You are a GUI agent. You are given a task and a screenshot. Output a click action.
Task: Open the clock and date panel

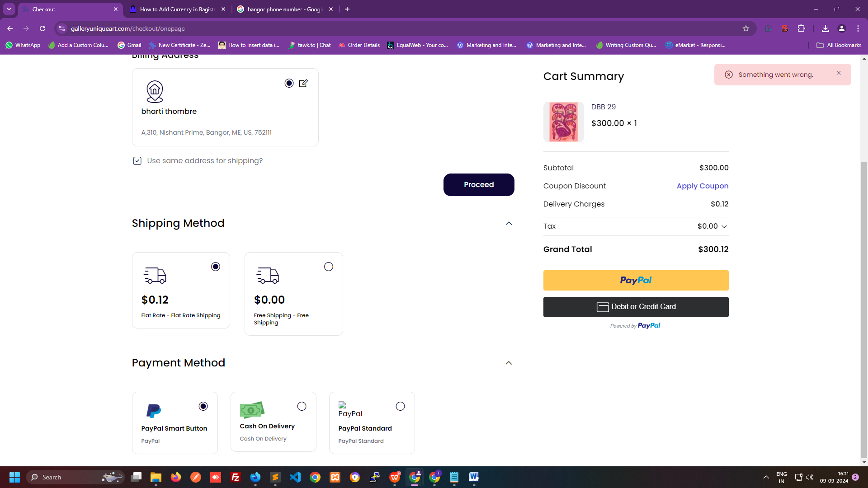click(x=834, y=477)
